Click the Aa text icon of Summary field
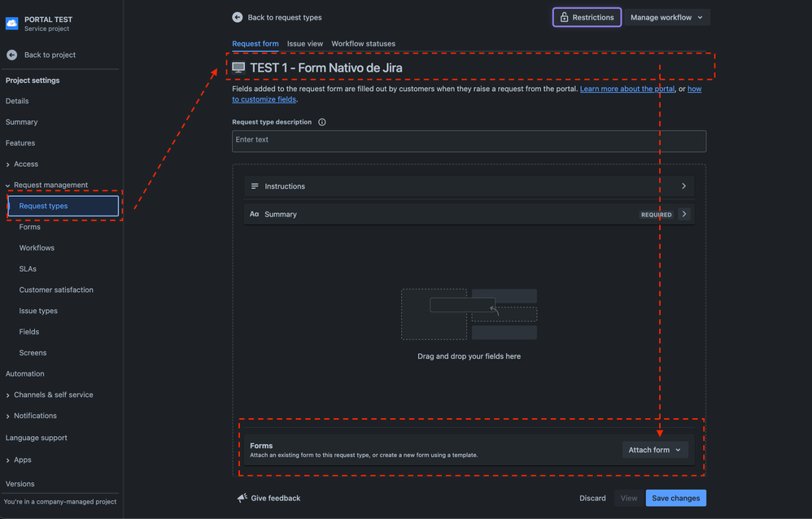This screenshot has width=812, height=519. tap(255, 214)
